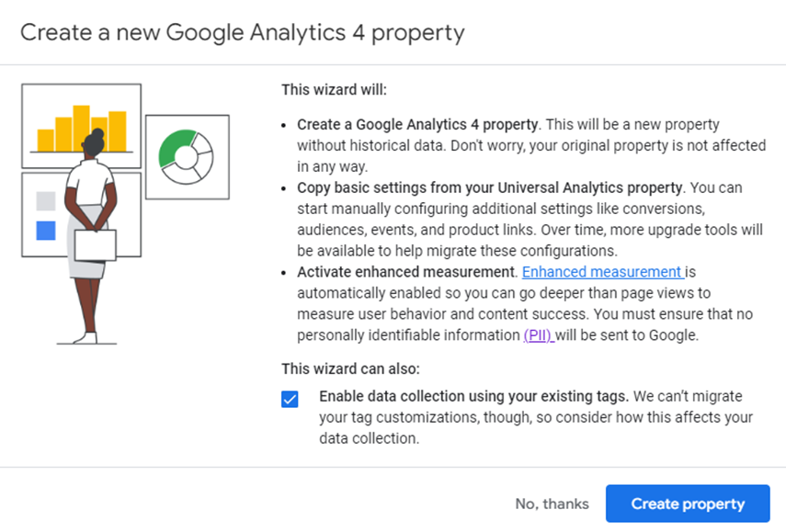Click the green segment of the donut chart
Image resolution: width=786 pixels, height=532 pixels.
coord(174,146)
